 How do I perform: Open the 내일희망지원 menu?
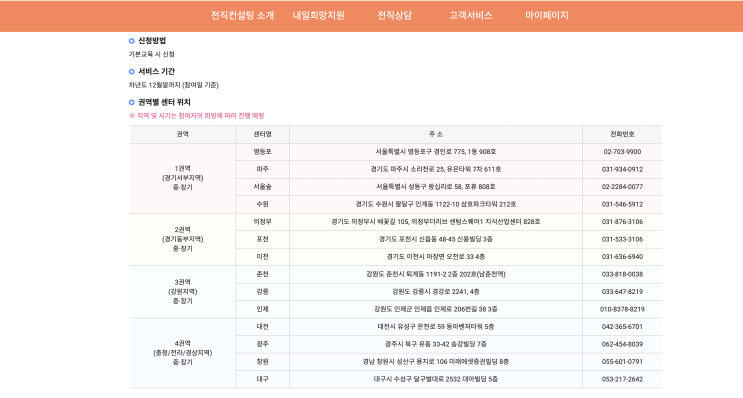[318, 16]
